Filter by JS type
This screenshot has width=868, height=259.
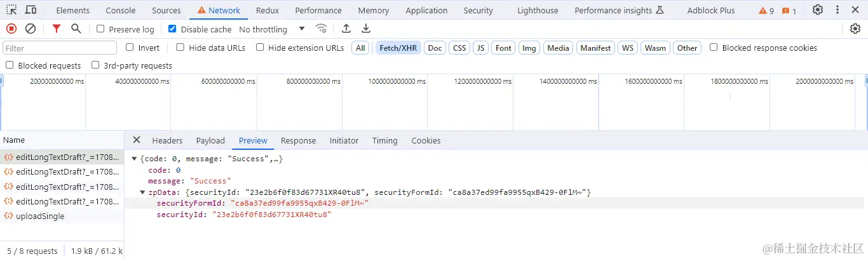tap(481, 48)
